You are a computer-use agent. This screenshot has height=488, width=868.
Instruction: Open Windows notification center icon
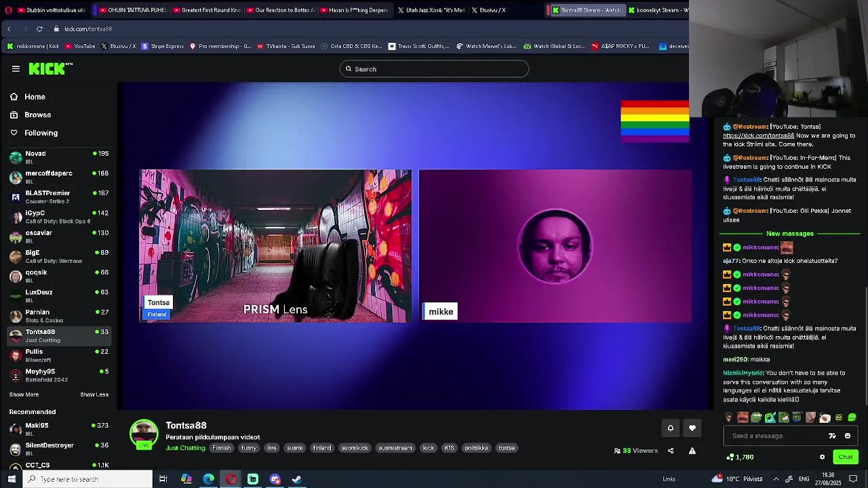853,479
